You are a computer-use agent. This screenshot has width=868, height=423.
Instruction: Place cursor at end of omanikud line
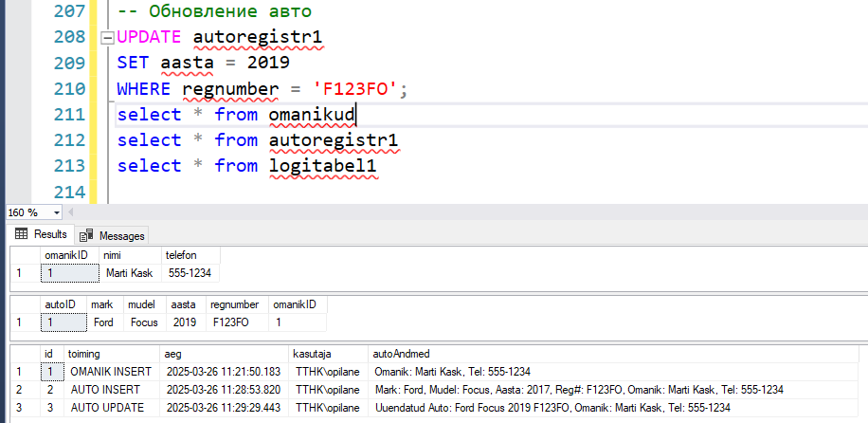(x=356, y=115)
